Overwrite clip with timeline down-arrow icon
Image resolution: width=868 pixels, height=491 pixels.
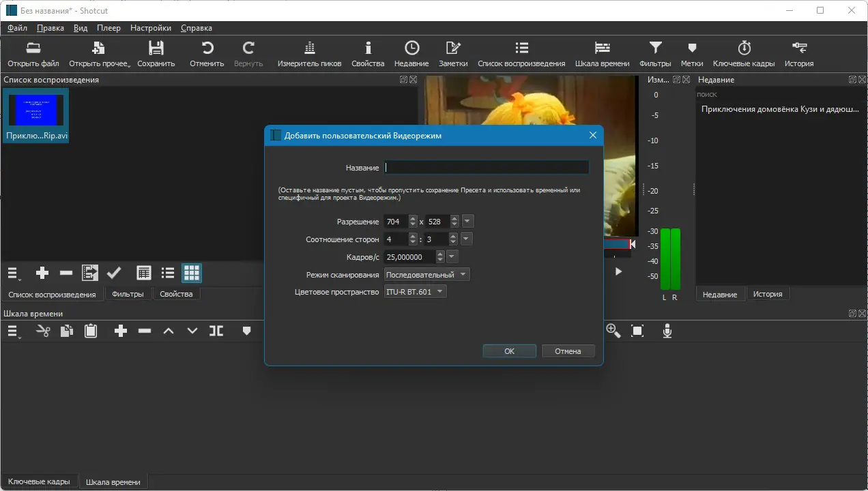[192, 331]
